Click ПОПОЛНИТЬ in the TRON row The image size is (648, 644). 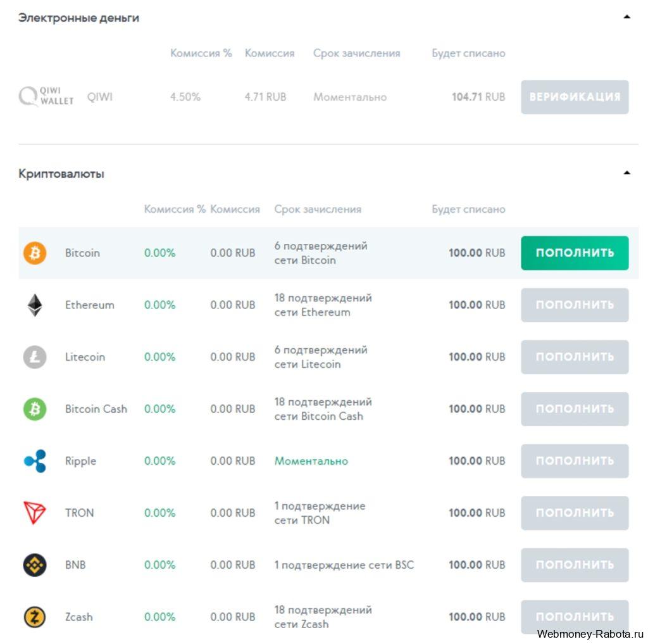(x=575, y=513)
